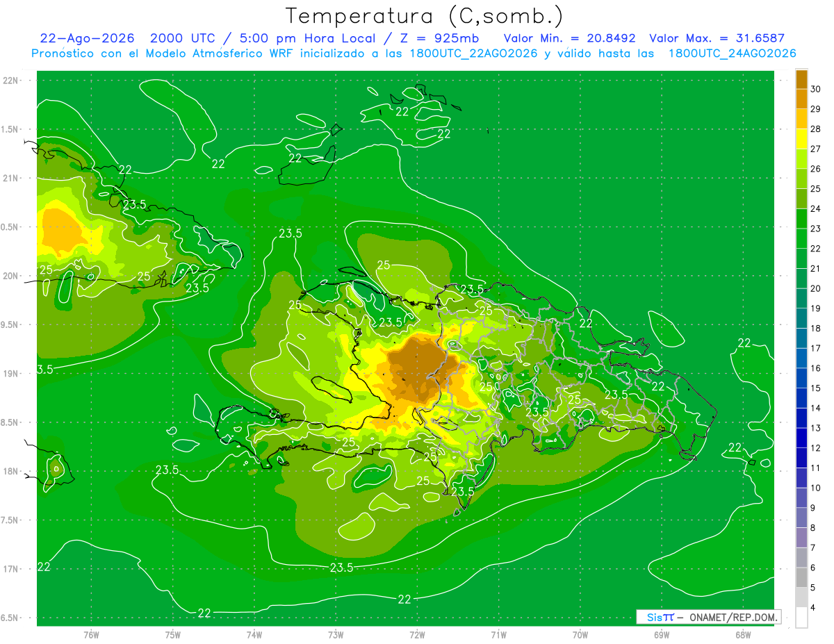Viewport: 834px width, 644px height.
Task: Click the color scale label 10
Action: click(x=816, y=488)
